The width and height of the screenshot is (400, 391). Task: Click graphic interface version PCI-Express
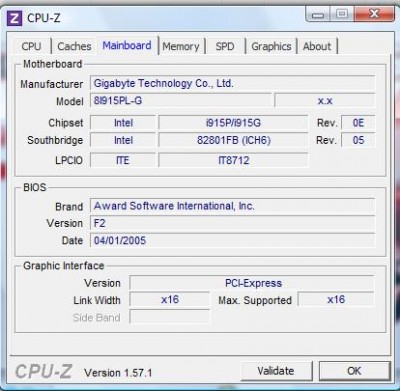tap(252, 283)
